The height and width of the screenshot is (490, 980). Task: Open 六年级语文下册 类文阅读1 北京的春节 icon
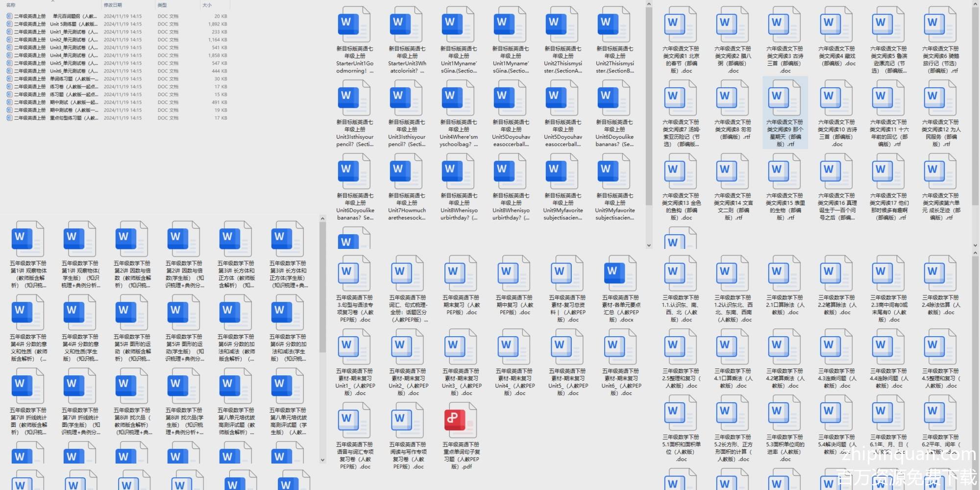click(x=680, y=23)
